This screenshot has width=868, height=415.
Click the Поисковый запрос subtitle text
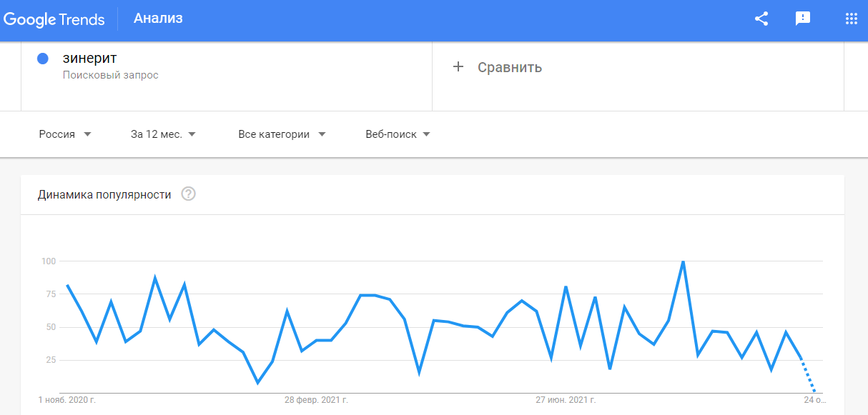(x=110, y=75)
